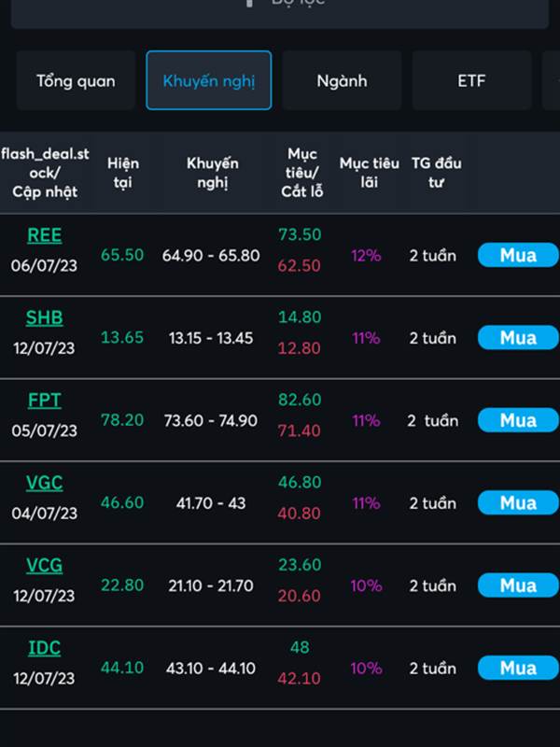Select VCG current price 22.80
Image resolution: width=560 pixels, height=747 pixels.
pos(122,585)
